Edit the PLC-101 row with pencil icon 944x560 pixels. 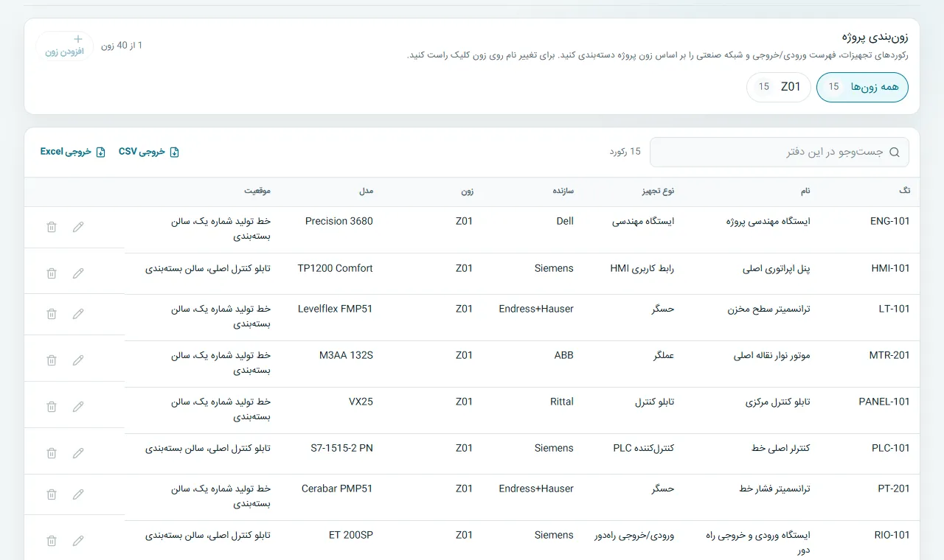tap(78, 453)
